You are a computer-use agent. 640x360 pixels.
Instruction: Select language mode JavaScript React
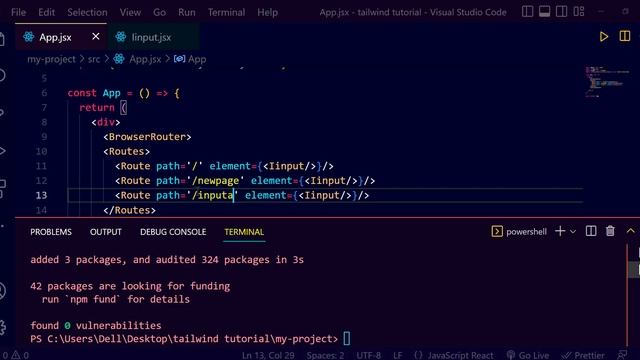[x=453, y=355]
